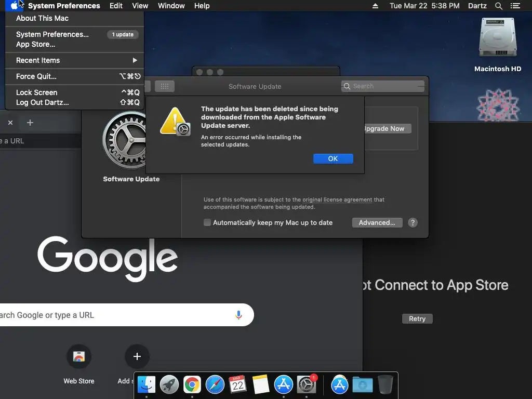The image size is (532, 399).
Task: Click the Software Update label under the gear
Action: point(131,179)
